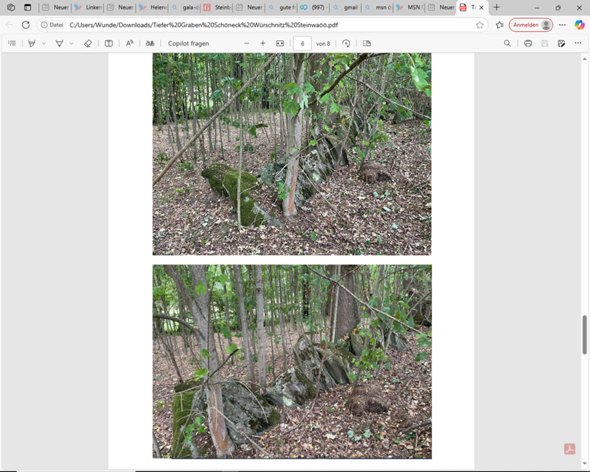The height and width of the screenshot is (472, 590).
Task: Add this page to favorites star
Action: click(x=479, y=25)
